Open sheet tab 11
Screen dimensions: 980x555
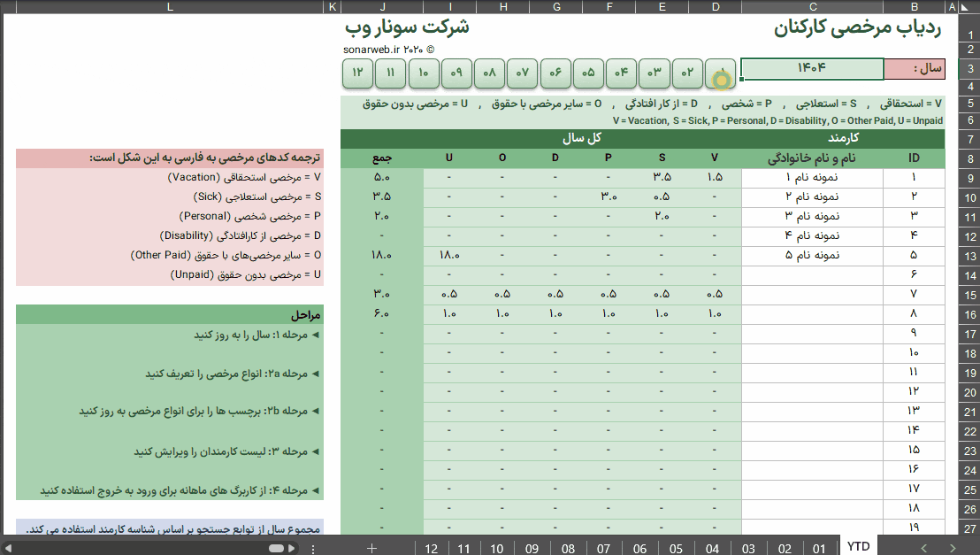pyautogui.click(x=463, y=548)
